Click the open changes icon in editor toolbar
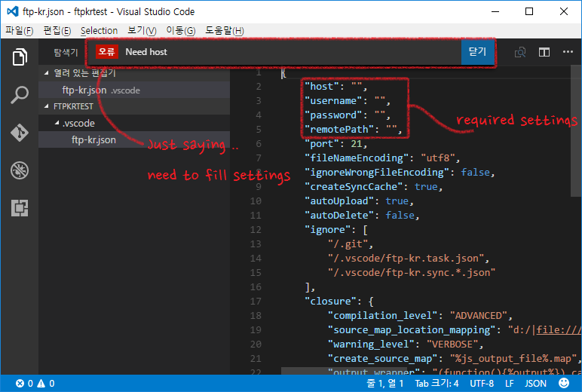The width and height of the screenshot is (582, 392). pos(520,52)
